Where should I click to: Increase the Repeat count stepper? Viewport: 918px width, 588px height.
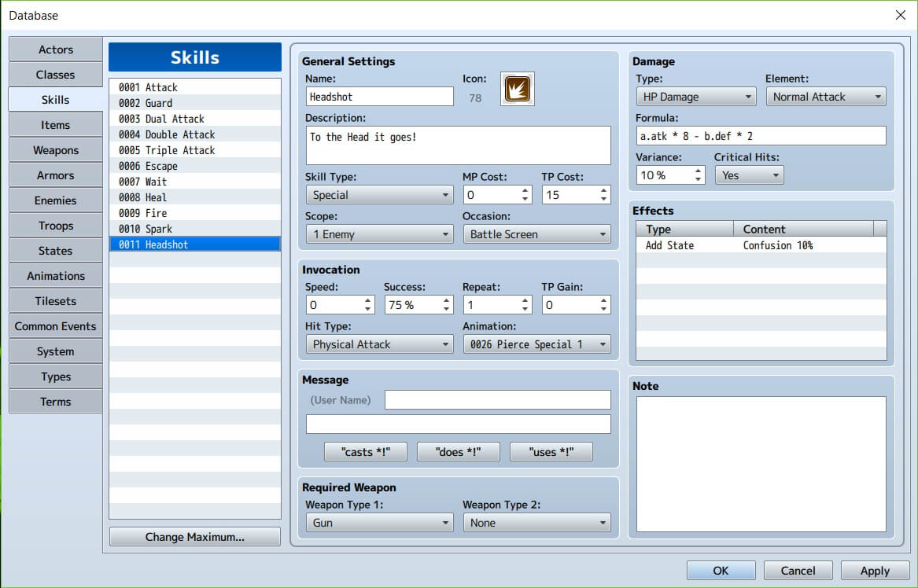pos(525,300)
